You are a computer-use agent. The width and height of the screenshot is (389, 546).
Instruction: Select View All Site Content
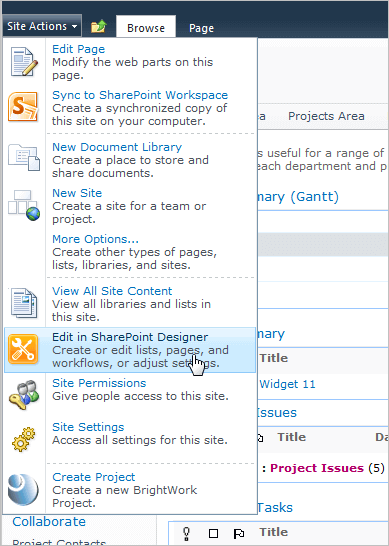pyautogui.click(x=130, y=304)
